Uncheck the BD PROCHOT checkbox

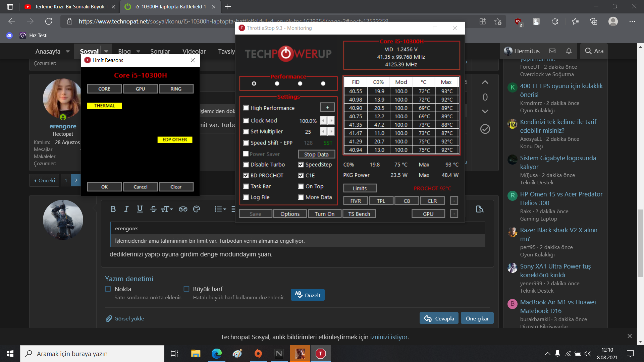click(246, 175)
